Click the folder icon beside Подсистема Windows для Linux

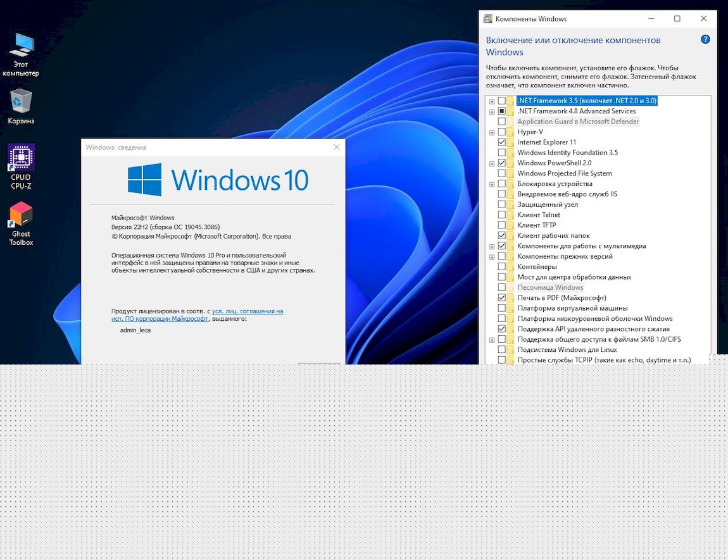(x=511, y=350)
